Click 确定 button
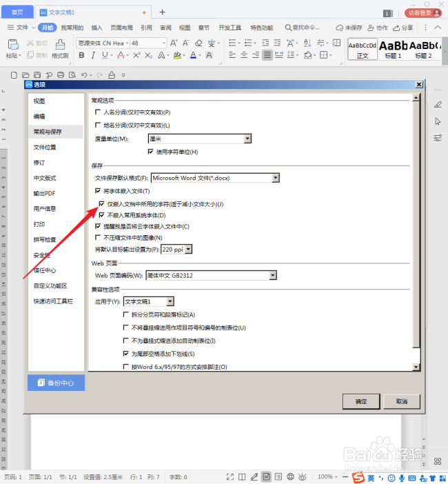Image resolution: width=448 pixels, height=484 pixels. (x=361, y=401)
